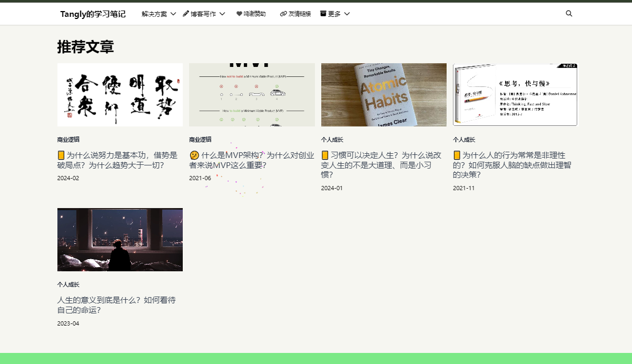
Task: Go to Tangly的学习笔记 home
Action: 93,14
